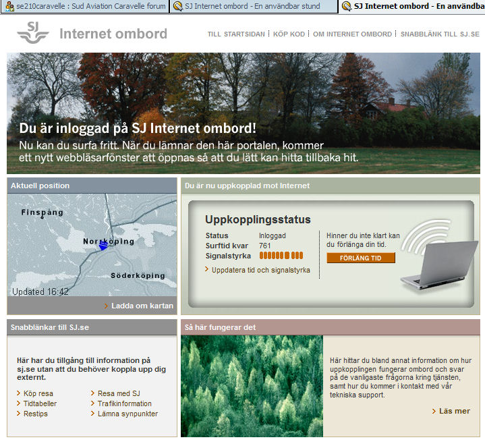Click the arrow next to Ladda om kartan

[x=106, y=306]
